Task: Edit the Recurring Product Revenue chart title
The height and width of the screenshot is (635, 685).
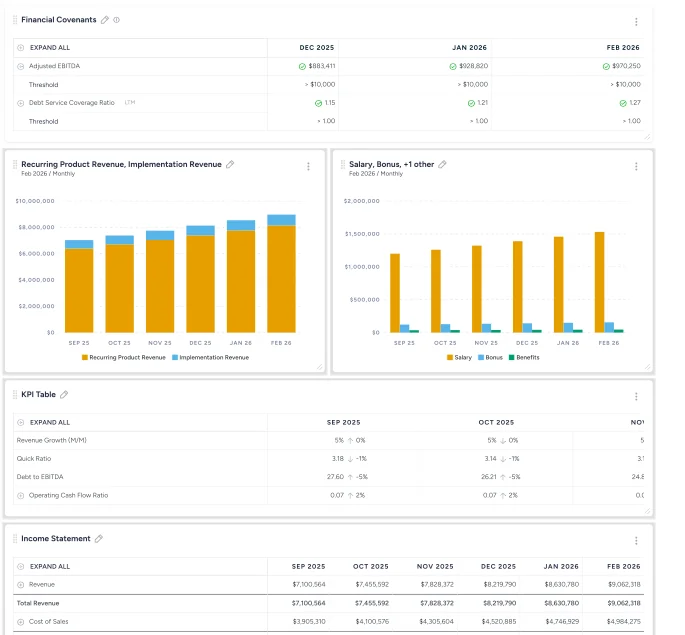Action: (230, 165)
